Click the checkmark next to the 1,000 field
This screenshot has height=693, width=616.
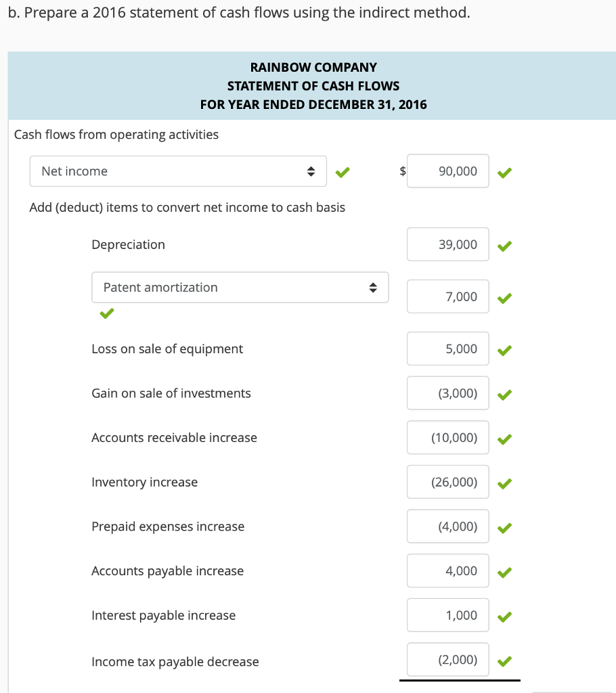coord(504,617)
